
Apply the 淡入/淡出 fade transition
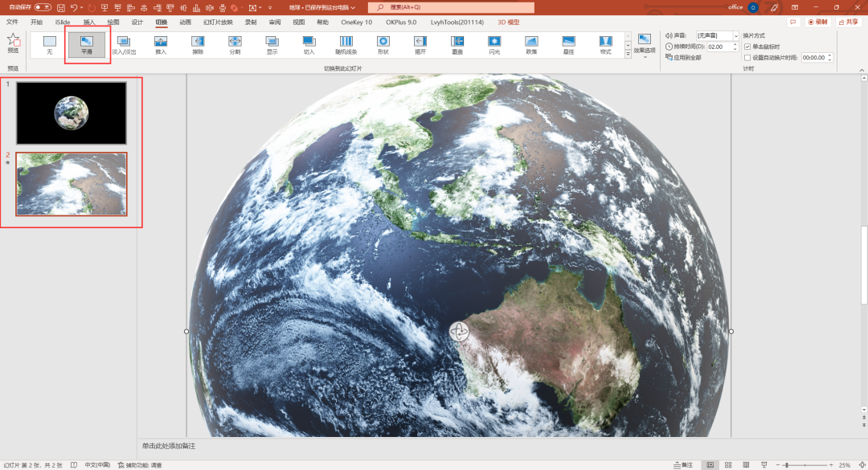click(124, 45)
